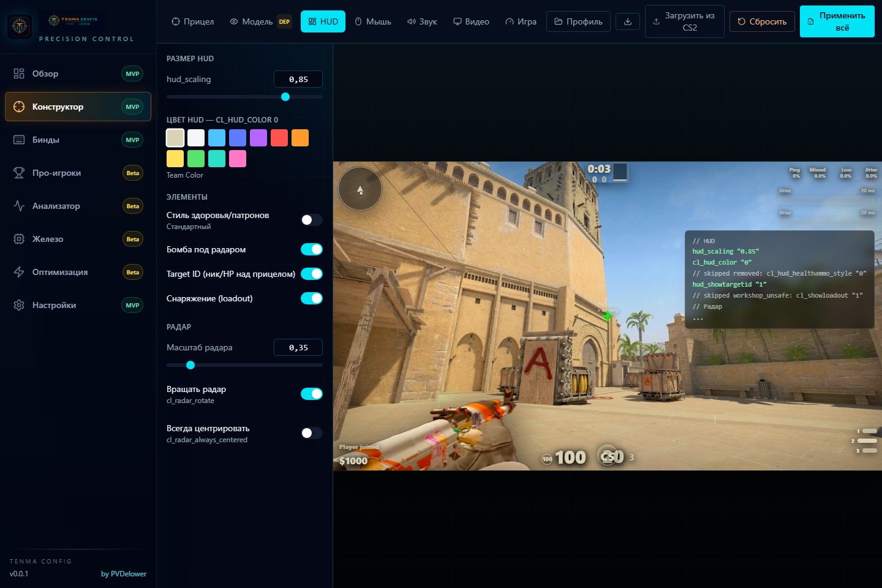
Task: Select the pink HUD color swatch
Action: [x=238, y=159]
